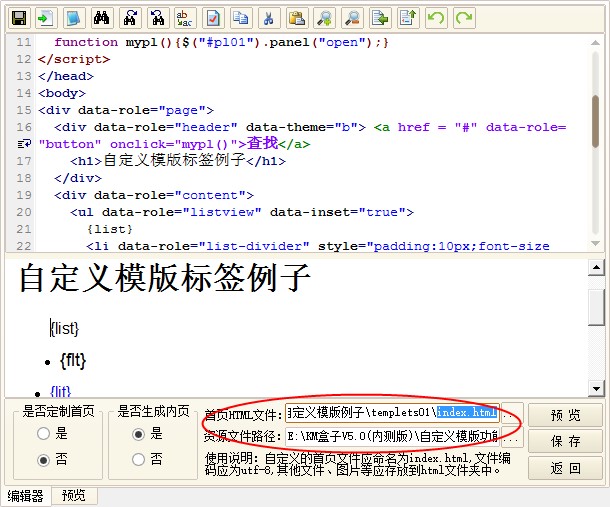This screenshot has height=507, width=610.
Task: Click the {list} text in preview pane
Action: pyautogui.click(x=65, y=328)
